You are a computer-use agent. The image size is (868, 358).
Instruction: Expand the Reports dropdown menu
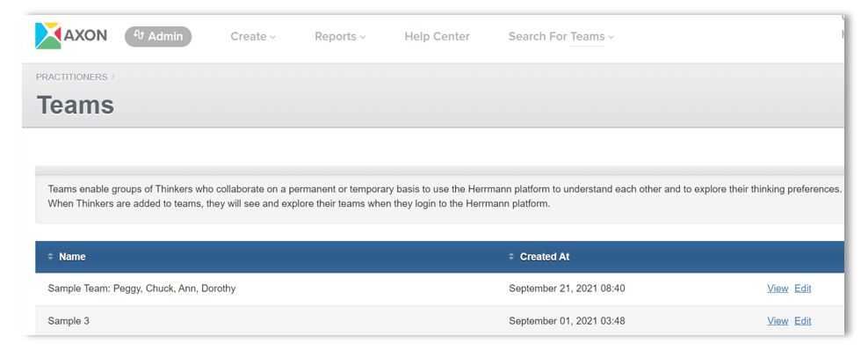340,37
